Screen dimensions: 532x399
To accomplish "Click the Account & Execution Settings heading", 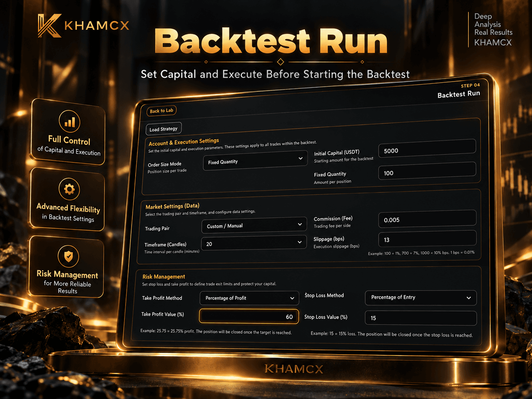I will pos(184,142).
